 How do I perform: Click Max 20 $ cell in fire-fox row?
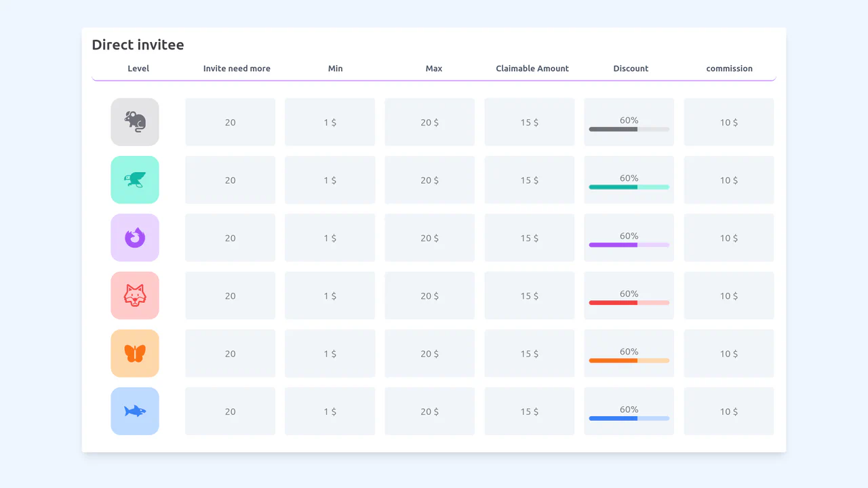(x=430, y=238)
